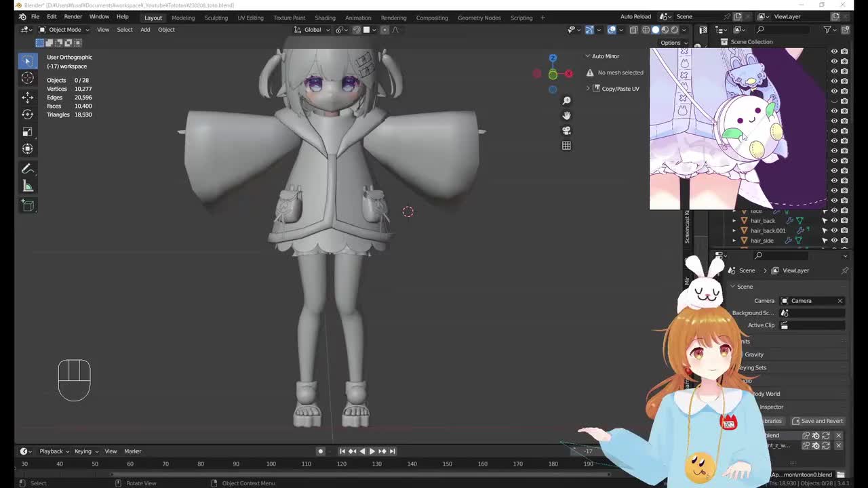The height and width of the screenshot is (488, 868).
Task: Open the Keying dropdown in timeline
Action: click(x=86, y=451)
